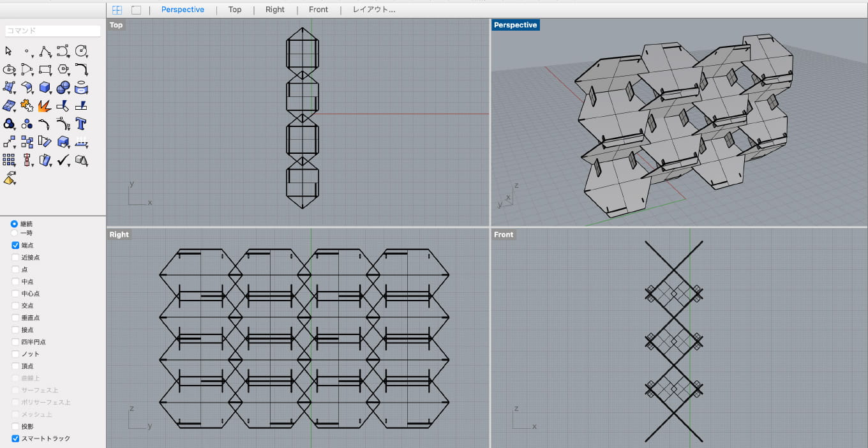Choose the Polyline drawing tool
868x448 pixels.
45,51
